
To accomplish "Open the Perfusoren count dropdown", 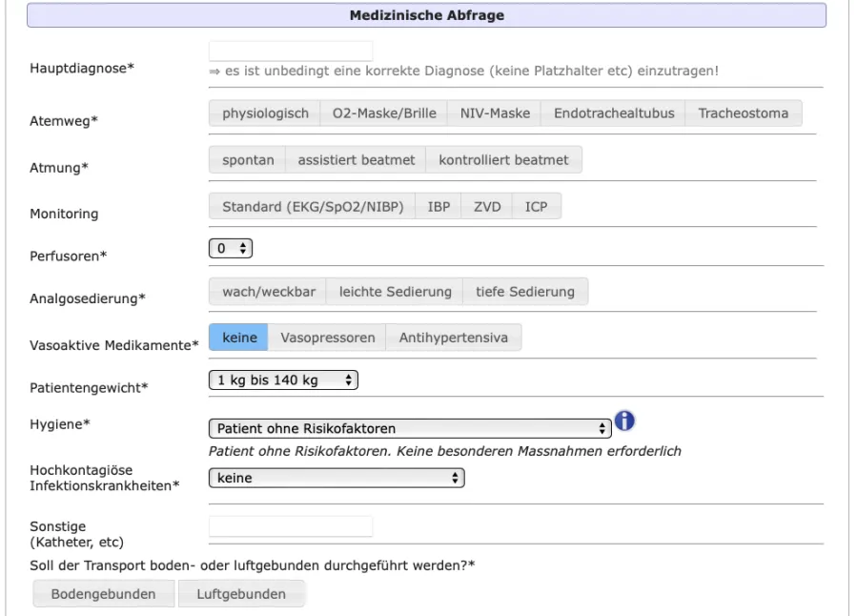I will [232, 248].
